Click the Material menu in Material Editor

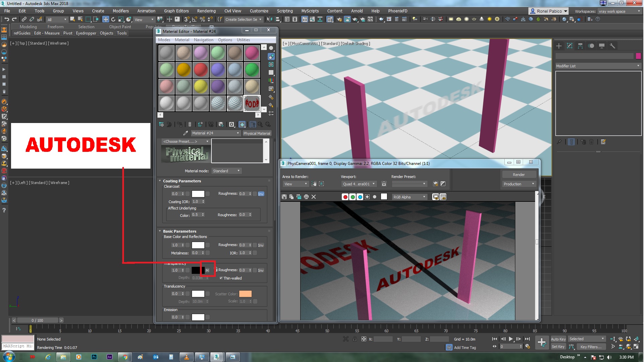click(x=182, y=40)
